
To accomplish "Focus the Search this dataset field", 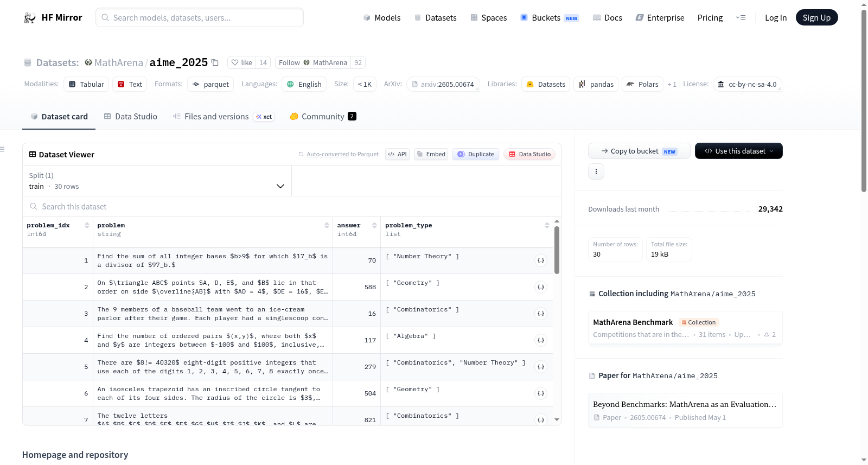I will (x=292, y=207).
